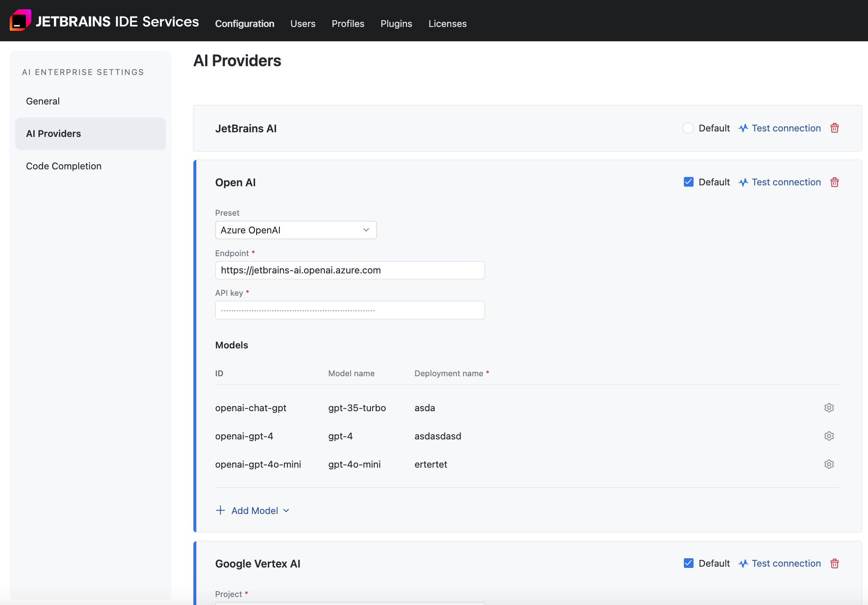Screen dimensions: 868x605
Task: Uncheck Default for Google Vertex AI
Action: [x=688, y=563]
